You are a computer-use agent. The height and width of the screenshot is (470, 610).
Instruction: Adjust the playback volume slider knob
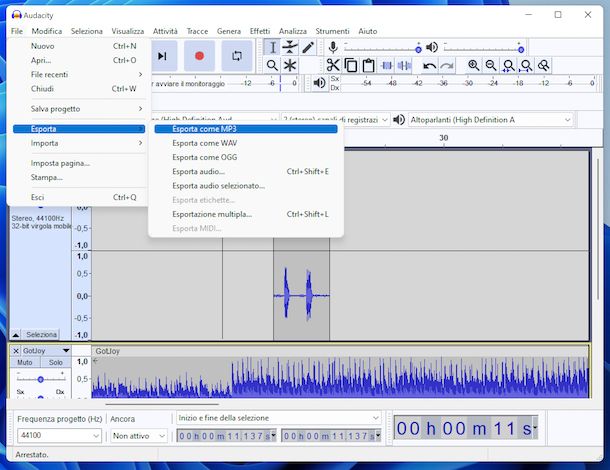click(521, 49)
